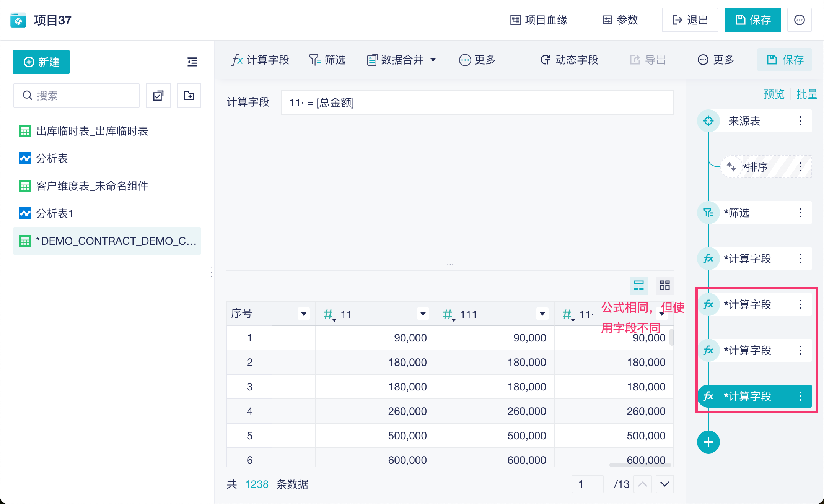
Task: Open the 序号 column dropdown arrow
Action: point(304,314)
